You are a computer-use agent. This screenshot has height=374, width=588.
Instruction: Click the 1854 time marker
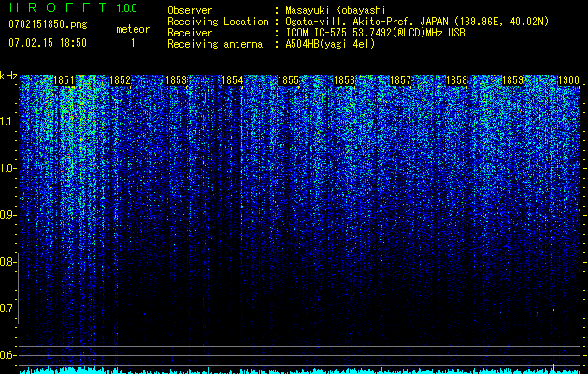pyautogui.click(x=233, y=80)
